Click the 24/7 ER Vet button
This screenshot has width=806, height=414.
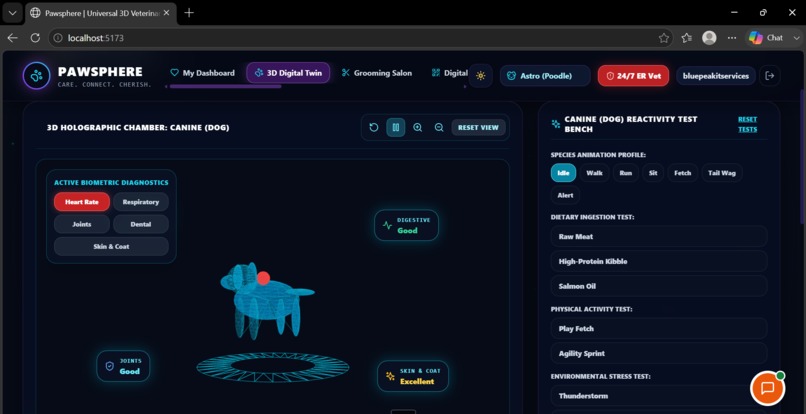(633, 76)
